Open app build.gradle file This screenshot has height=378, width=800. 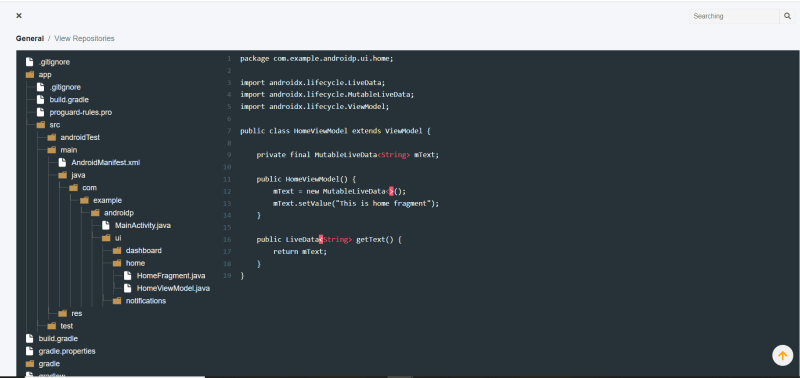point(69,99)
